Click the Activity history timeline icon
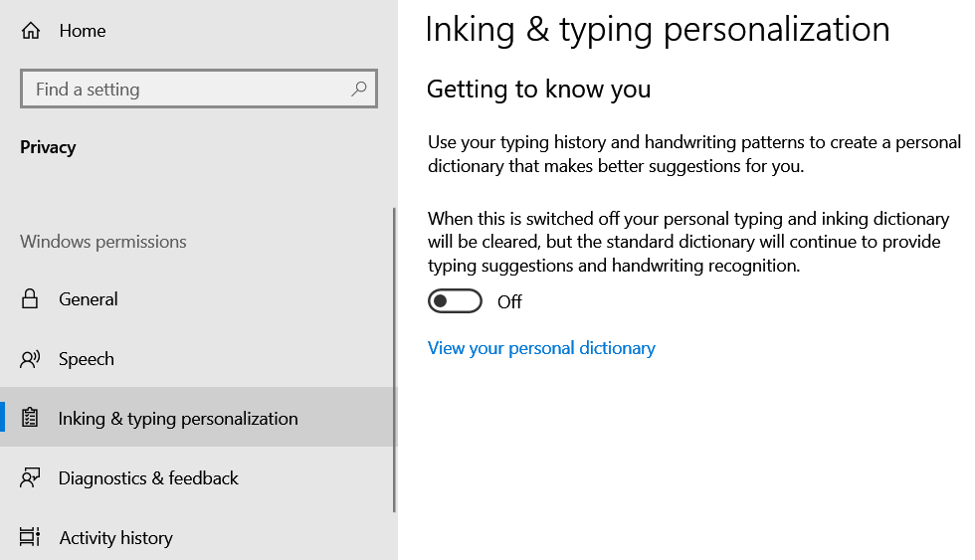Screen dimensions: 975x560 pyautogui.click(x=30, y=538)
